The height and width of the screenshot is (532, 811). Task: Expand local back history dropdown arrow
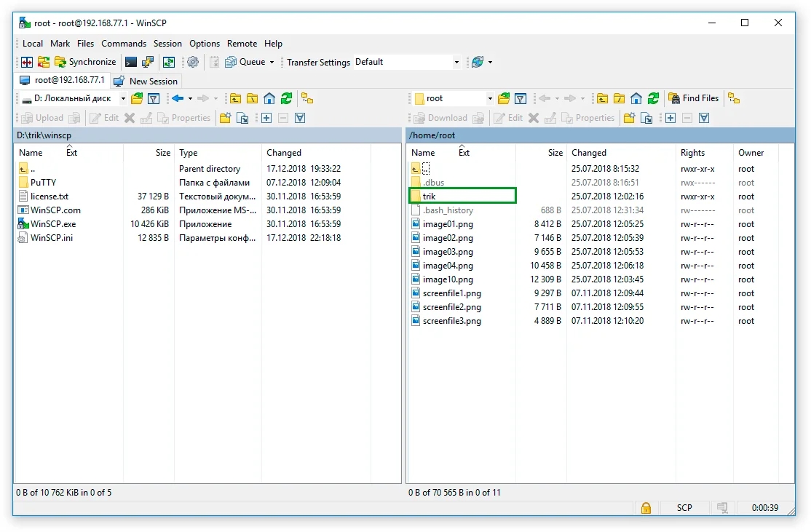[190, 98]
